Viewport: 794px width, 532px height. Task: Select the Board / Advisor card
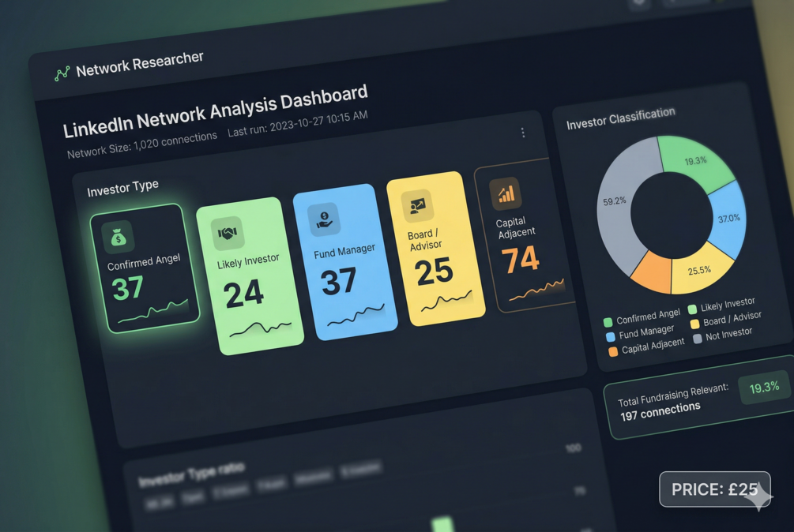point(435,249)
